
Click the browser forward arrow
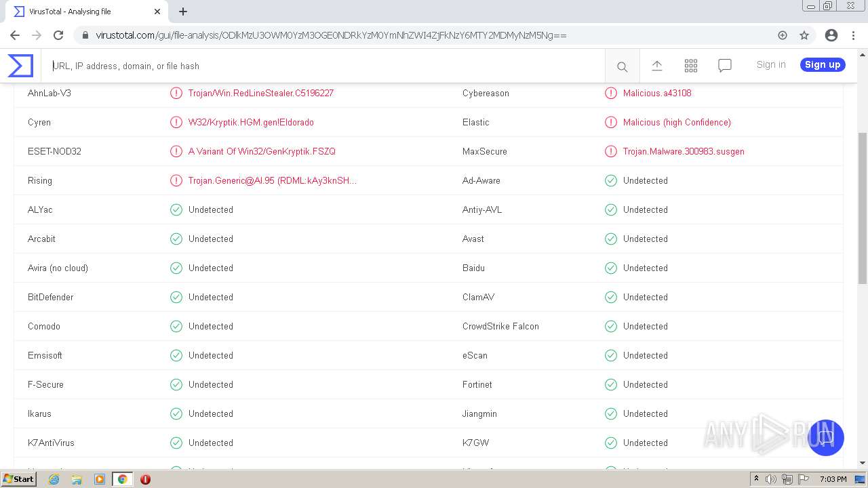[37, 35]
